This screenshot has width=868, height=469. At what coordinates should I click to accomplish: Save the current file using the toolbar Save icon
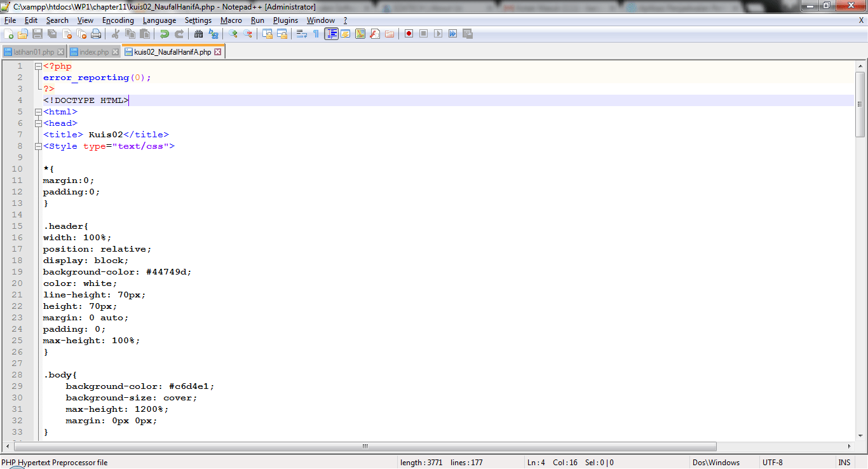pyautogui.click(x=37, y=34)
